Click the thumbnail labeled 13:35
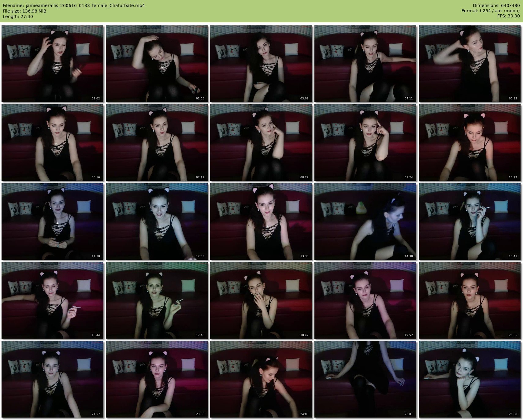Viewport: 523px width, 420px height. pyautogui.click(x=261, y=221)
